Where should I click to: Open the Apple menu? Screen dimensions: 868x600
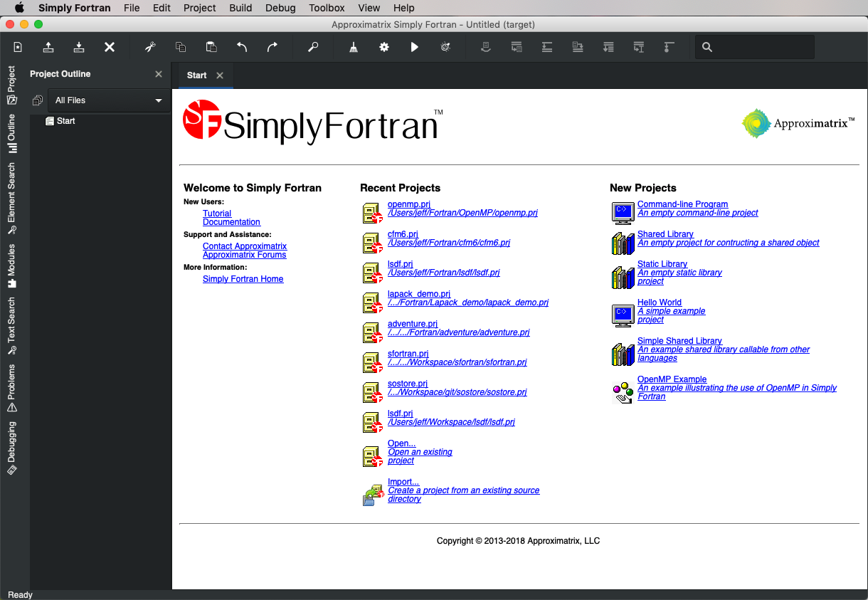[x=19, y=8]
